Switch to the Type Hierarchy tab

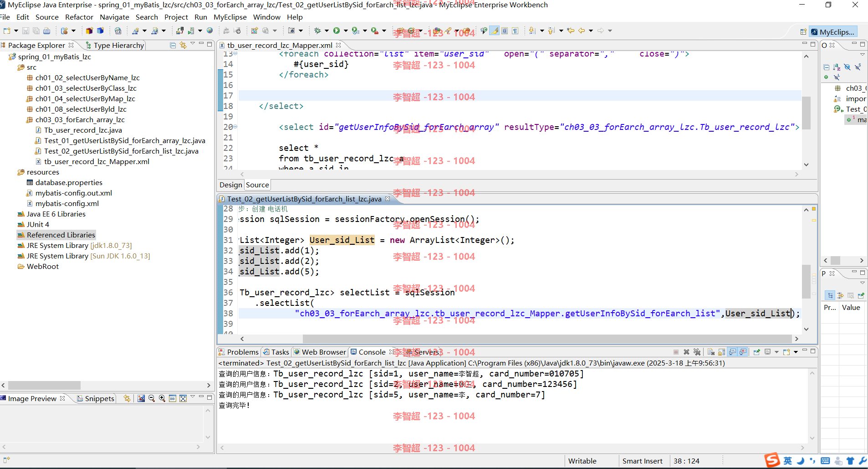tap(115, 45)
